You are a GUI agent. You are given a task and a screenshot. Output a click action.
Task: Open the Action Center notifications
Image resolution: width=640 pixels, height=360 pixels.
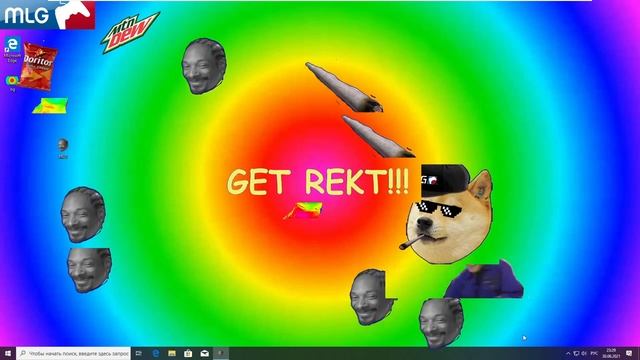tap(629, 353)
